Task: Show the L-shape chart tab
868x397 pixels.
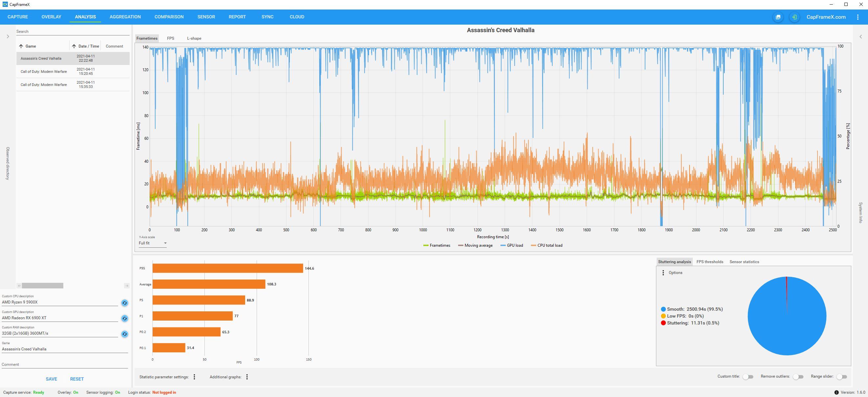Action: tap(194, 38)
